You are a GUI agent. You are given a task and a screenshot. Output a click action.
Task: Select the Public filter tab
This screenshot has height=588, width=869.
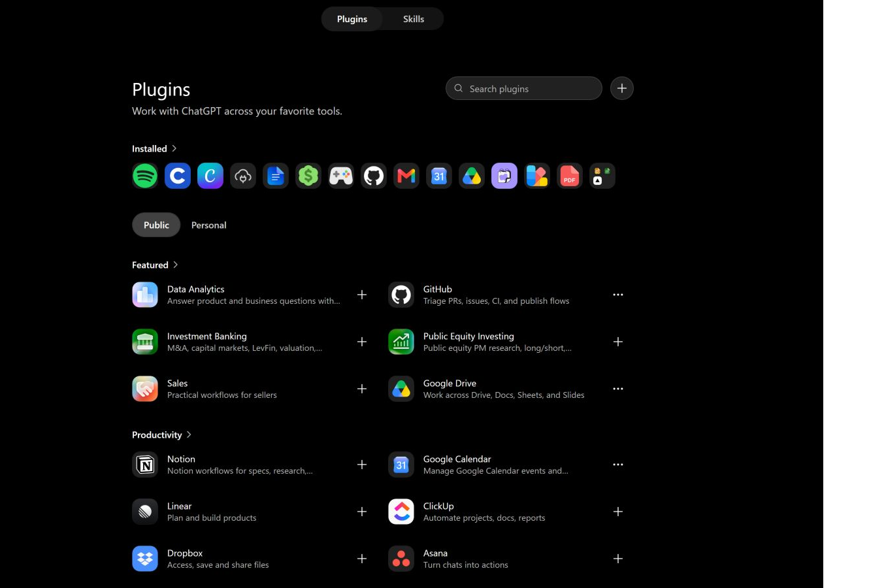tap(156, 225)
